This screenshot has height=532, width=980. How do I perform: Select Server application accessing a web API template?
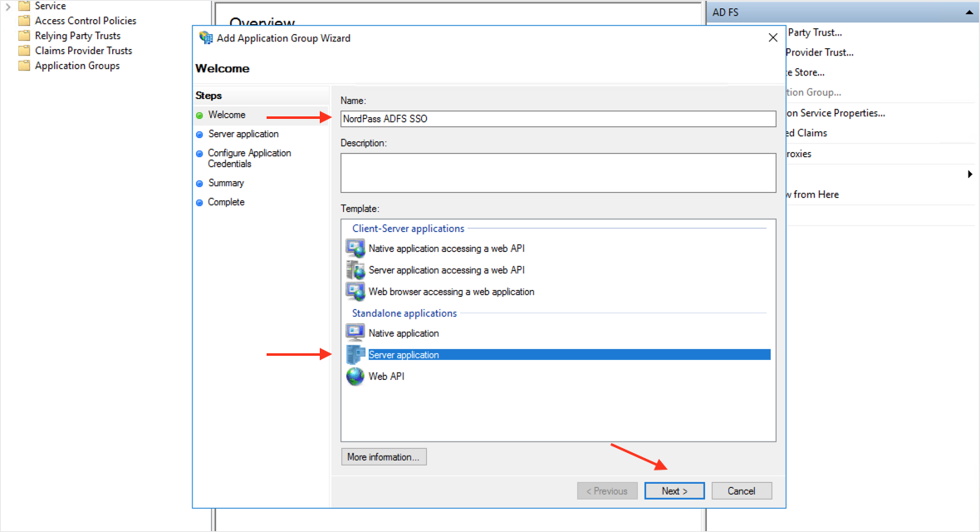coord(446,270)
